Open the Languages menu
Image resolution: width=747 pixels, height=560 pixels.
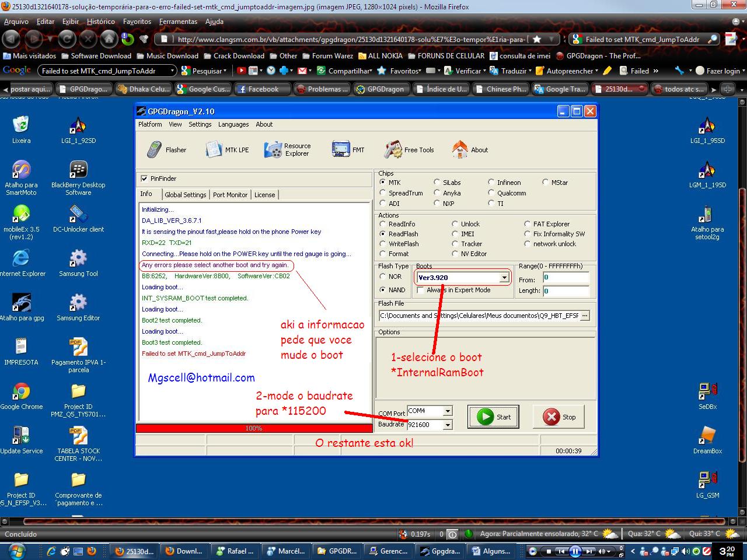233,124
